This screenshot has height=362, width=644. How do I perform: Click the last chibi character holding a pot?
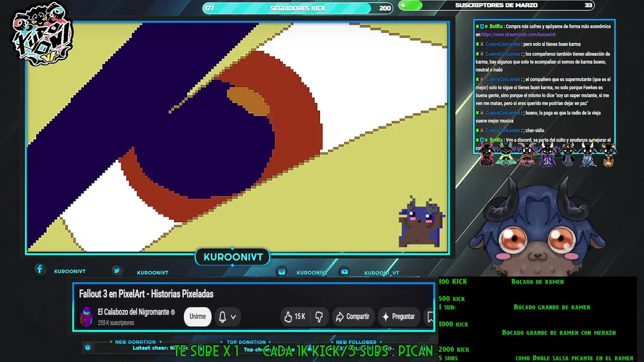608,155
